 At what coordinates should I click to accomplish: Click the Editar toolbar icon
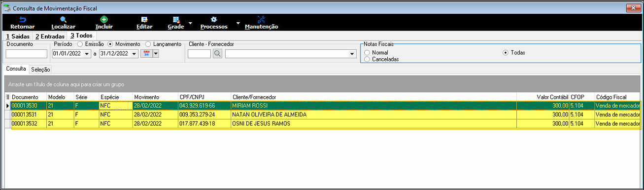point(144,19)
